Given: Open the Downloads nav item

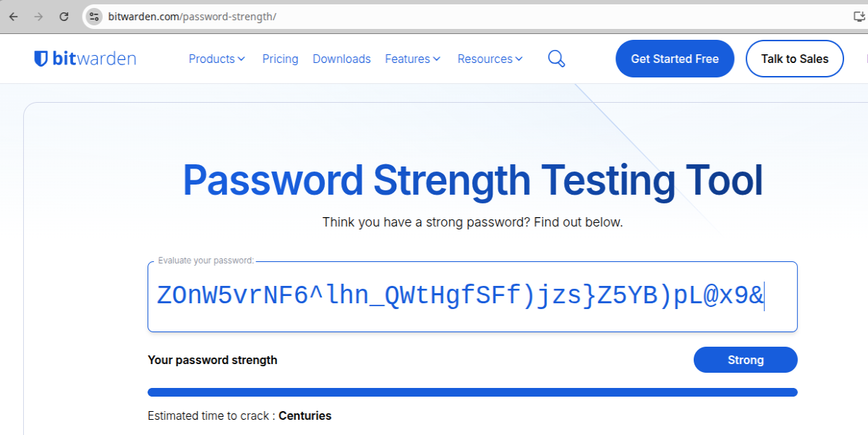Looking at the screenshot, I should [341, 59].
